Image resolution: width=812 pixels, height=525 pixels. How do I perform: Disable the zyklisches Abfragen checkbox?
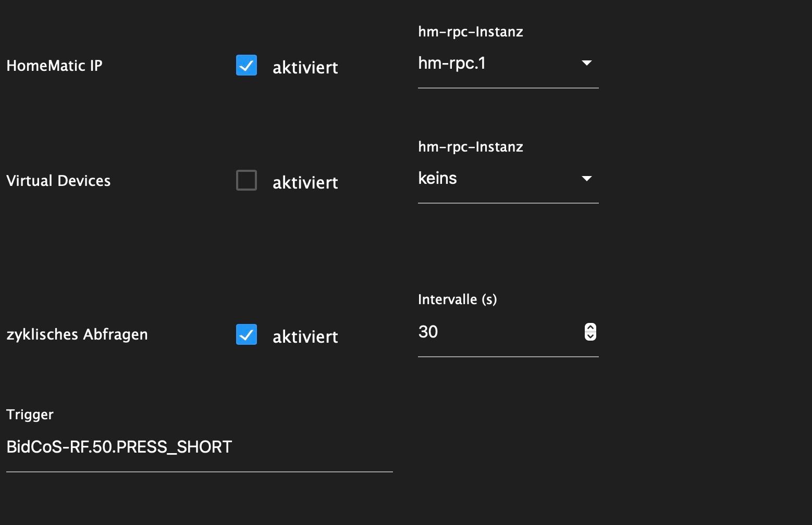tap(246, 334)
